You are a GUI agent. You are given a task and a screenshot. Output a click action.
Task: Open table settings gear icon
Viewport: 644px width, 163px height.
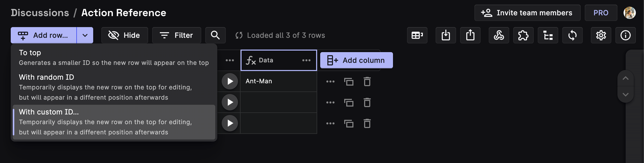(x=601, y=35)
